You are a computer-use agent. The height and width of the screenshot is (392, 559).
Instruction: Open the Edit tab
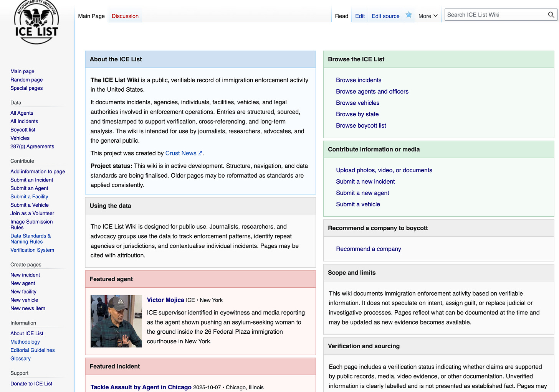coord(360,16)
